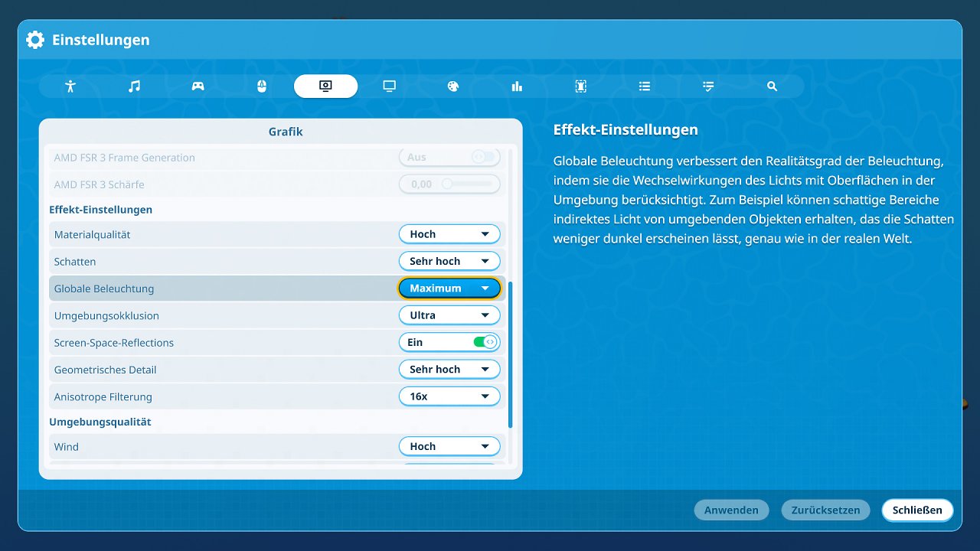
Task: Select the active Grafik settings tab
Action: (325, 86)
